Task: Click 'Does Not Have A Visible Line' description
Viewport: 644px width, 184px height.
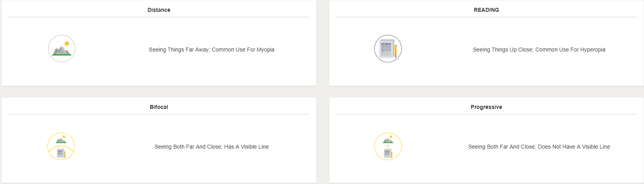Action: click(x=539, y=147)
